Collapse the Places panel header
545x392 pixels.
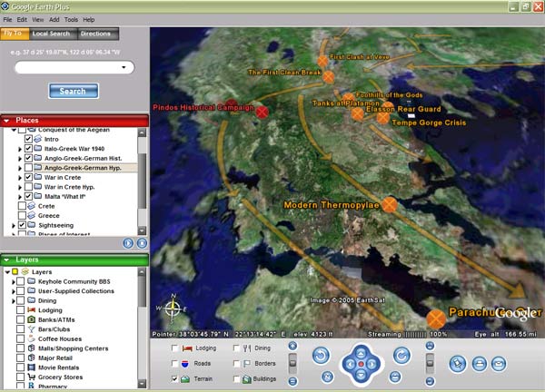6,121
